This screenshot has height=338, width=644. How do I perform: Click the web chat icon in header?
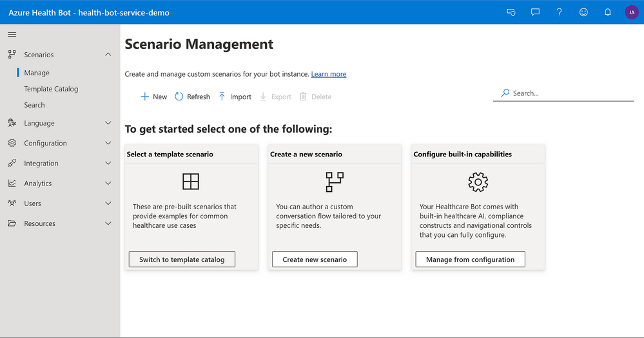pos(511,12)
